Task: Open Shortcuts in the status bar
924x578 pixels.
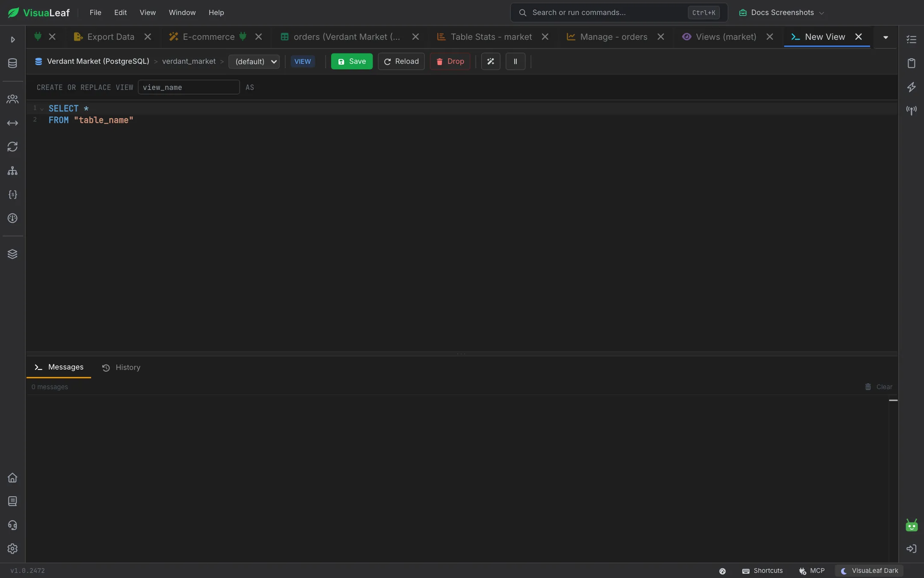Action: pyautogui.click(x=763, y=571)
